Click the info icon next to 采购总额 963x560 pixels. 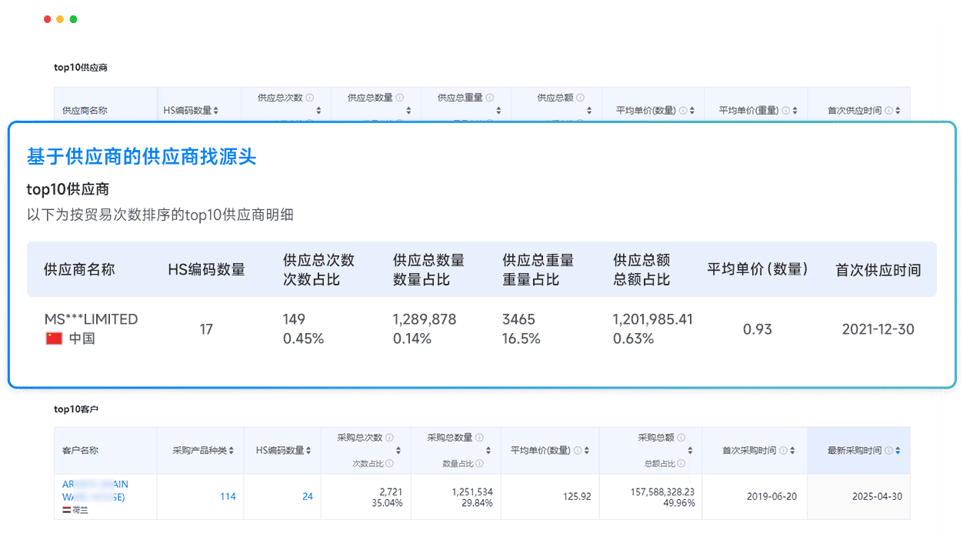[683, 435]
